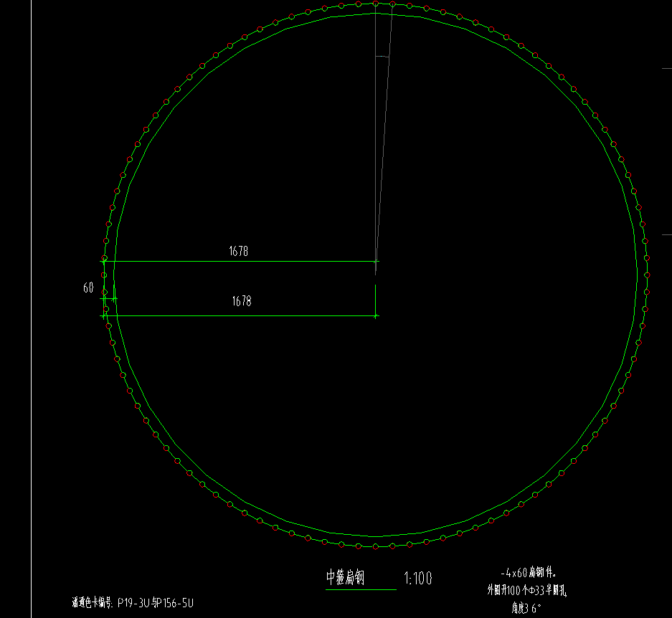This screenshot has height=618, width=672.
Task: Select the 中箍扁钢 drawing title
Action: click(345, 577)
